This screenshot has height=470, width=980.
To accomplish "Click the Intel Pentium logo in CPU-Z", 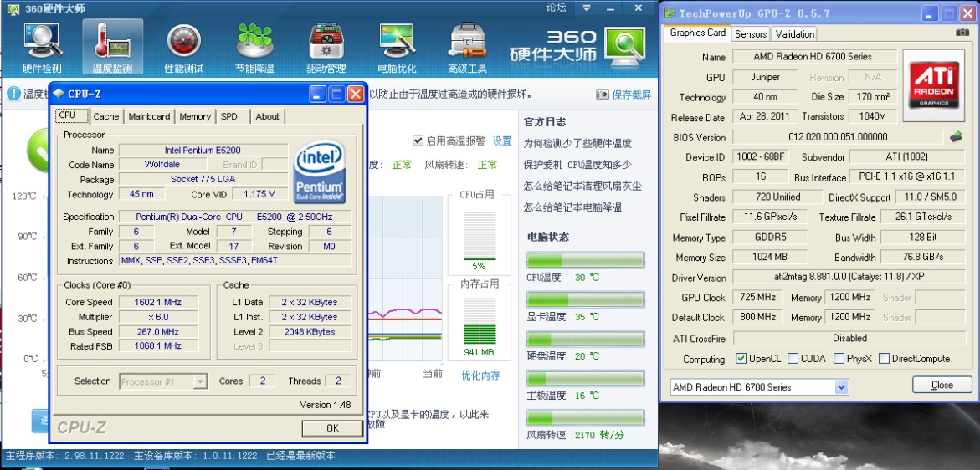I will 320,172.
